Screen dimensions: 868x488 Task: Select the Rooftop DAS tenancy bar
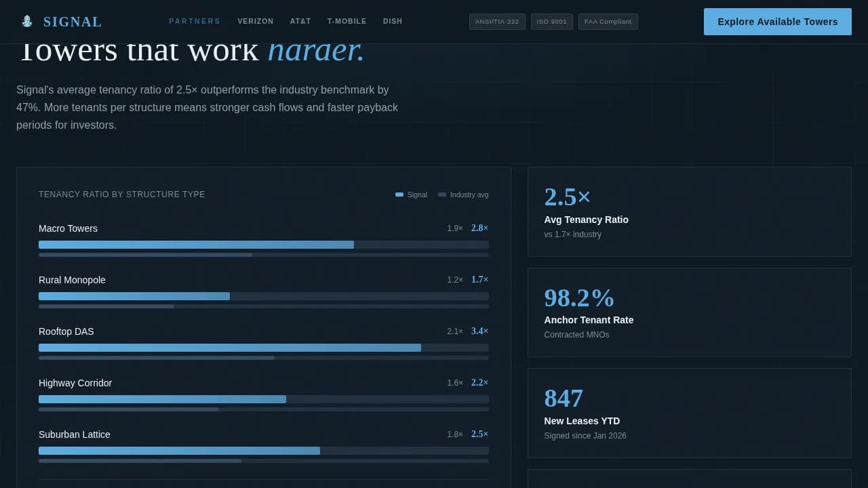tap(229, 348)
